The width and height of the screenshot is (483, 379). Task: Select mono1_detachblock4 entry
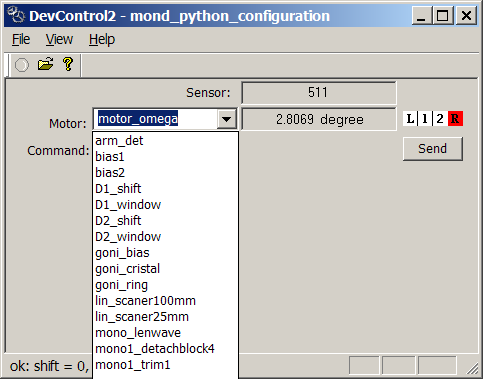pos(165,349)
